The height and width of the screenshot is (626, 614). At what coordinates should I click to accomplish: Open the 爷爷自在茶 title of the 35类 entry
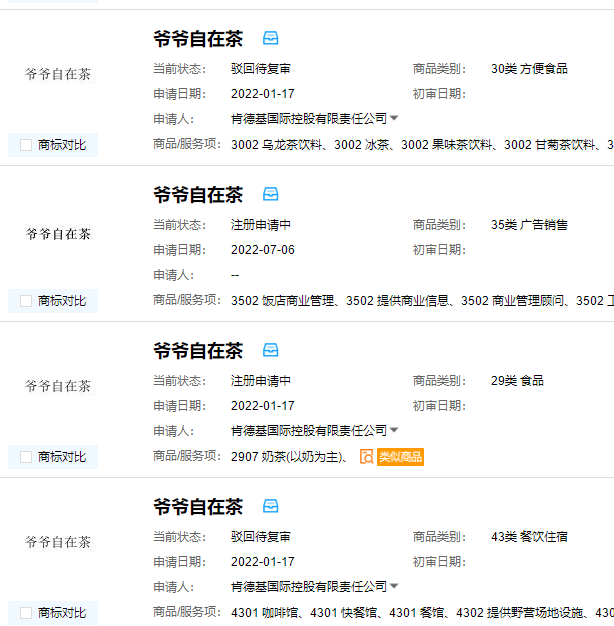click(198, 195)
